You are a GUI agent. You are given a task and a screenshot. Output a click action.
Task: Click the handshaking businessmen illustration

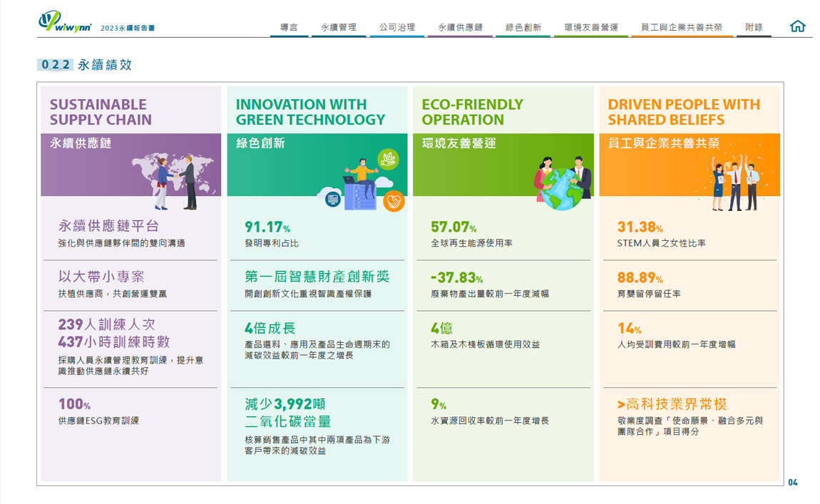tap(176, 183)
